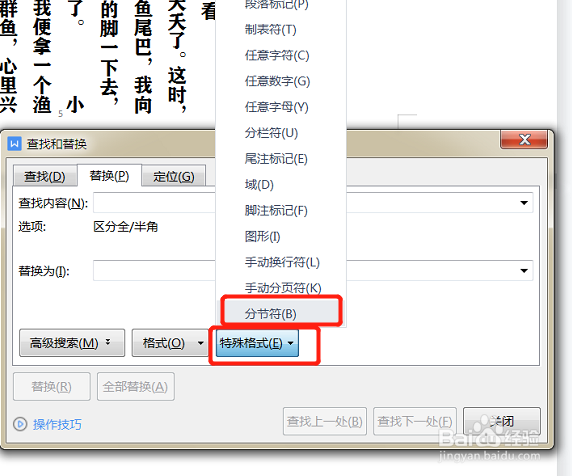572x476 pixels.
Task: Click the WPS Writer icon in dialog title
Action: [x=14, y=144]
